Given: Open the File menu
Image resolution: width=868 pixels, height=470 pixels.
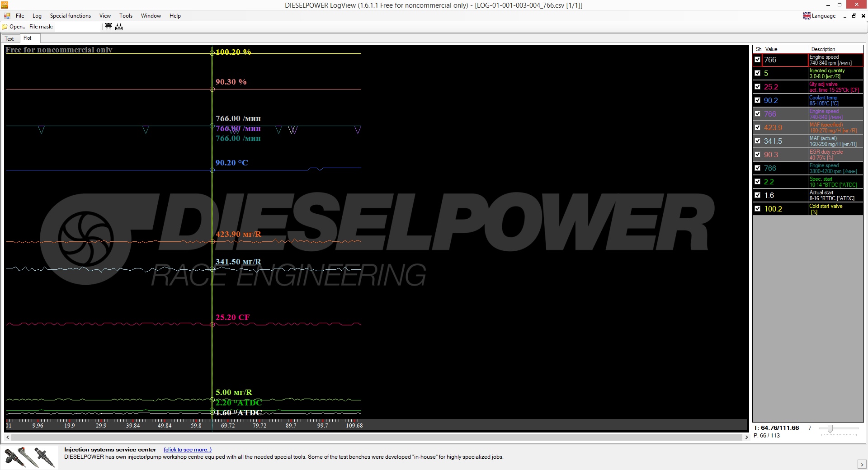Looking at the screenshot, I should 20,16.
